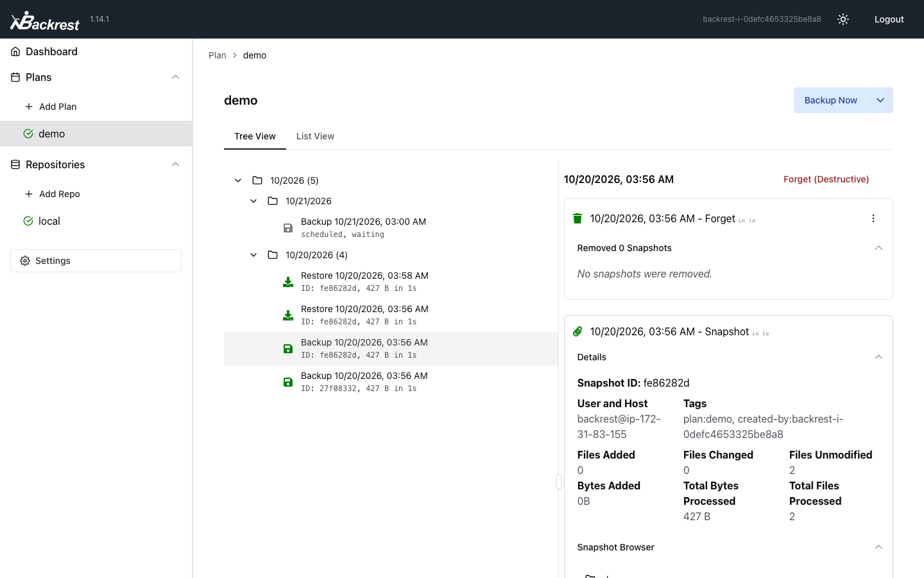This screenshot has width=924, height=578.
Task: Click the green check icon next to demo
Action: point(28,134)
